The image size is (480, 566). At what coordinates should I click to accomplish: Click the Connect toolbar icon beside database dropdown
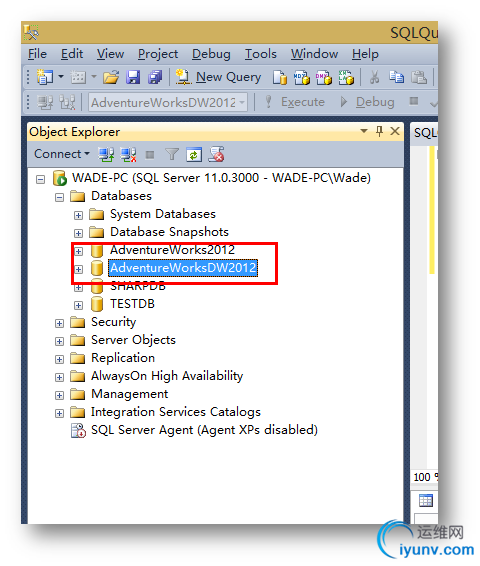(x=45, y=103)
